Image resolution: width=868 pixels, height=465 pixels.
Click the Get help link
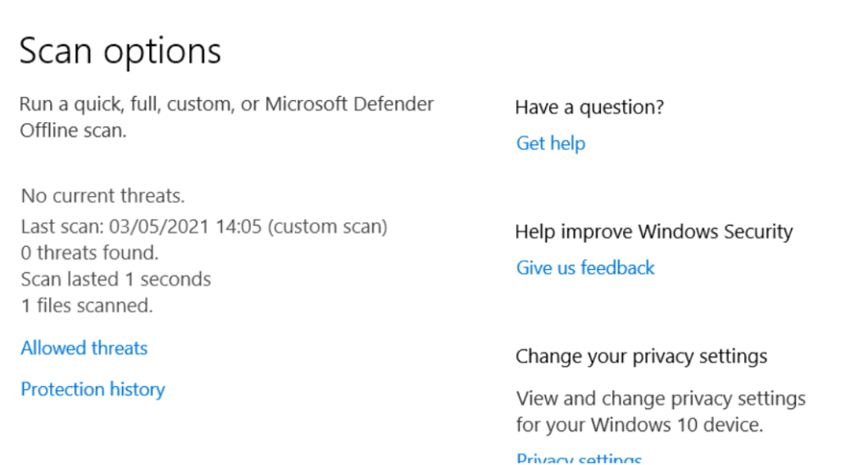(551, 143)
